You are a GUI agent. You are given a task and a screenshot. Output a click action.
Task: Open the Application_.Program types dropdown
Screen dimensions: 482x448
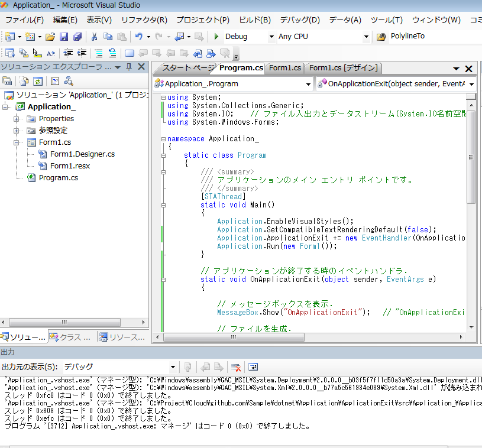pos(308,84)
